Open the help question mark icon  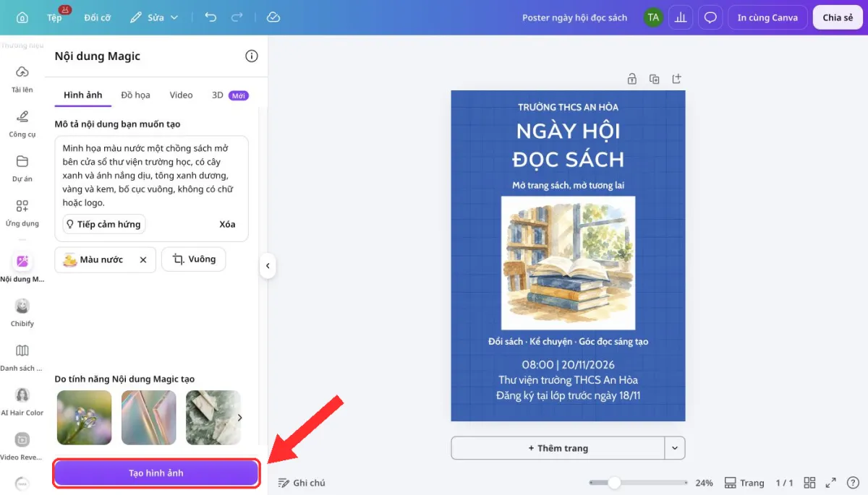click(853, 483)
